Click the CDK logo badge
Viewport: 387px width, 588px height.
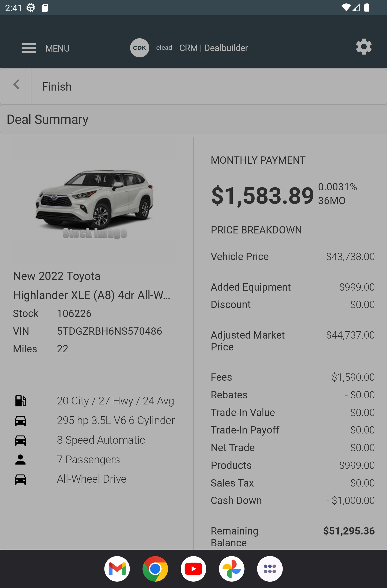point(140,48)
